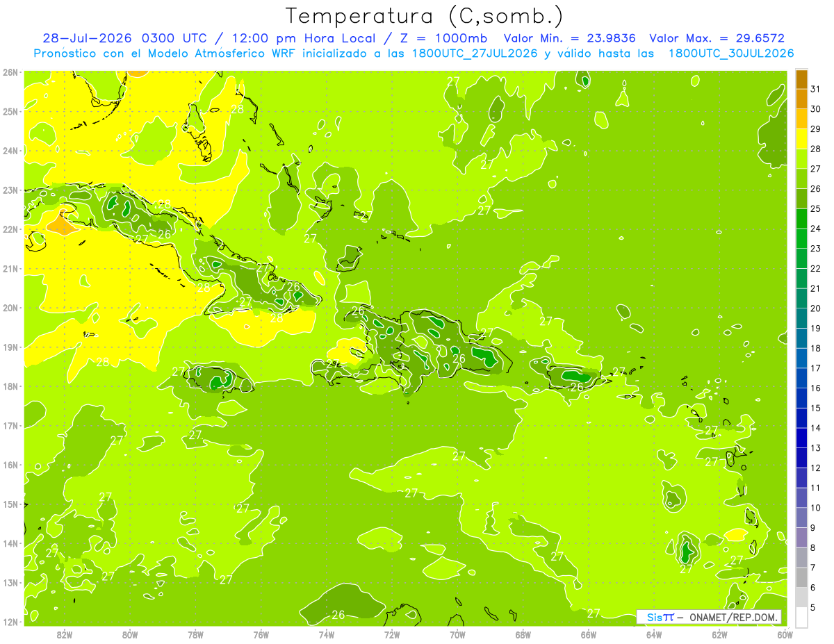Click the teal legend swatch between 19 and 20

coord(801,318)
